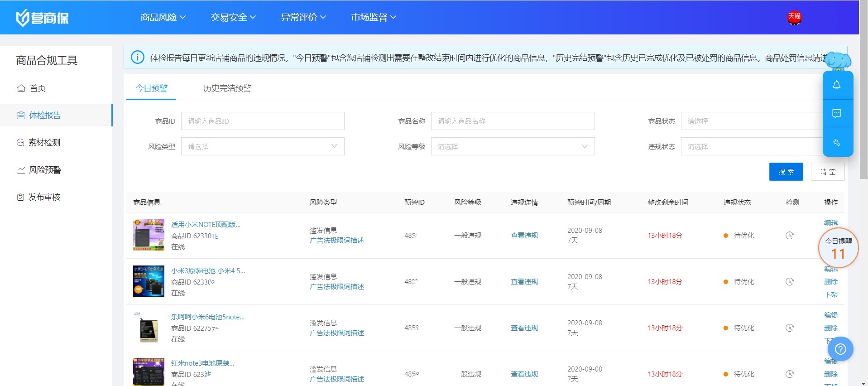The image size is (868, 386).
Task: Open 今日提醒 11 reminder bubble
Action: point(838,248)
